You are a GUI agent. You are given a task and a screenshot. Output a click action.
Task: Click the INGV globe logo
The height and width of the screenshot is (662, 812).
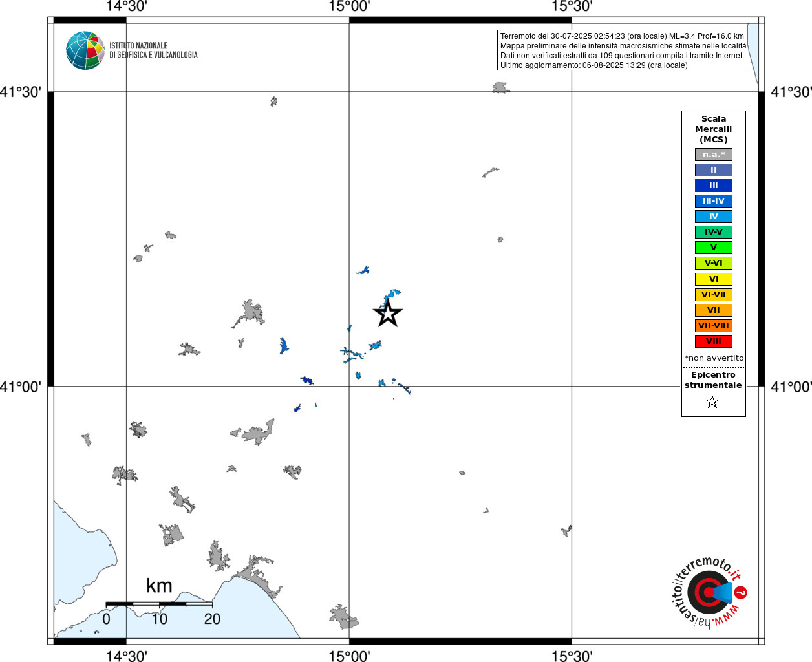tap(85, 50)
